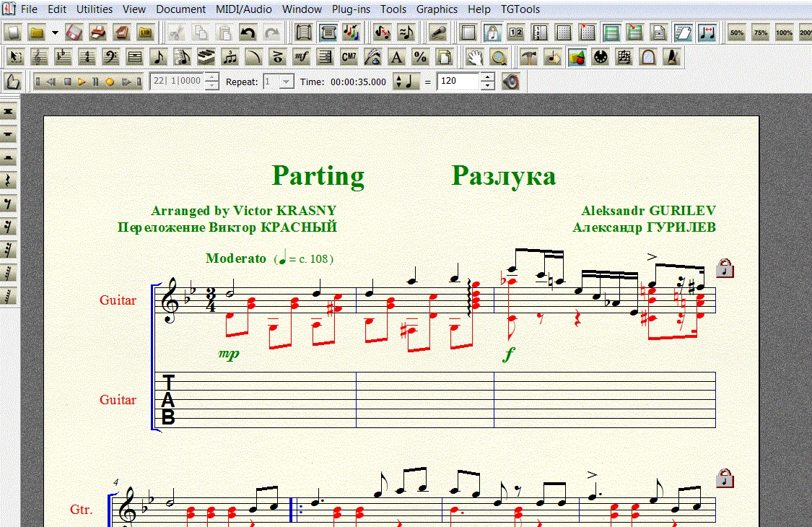Switch to Scroll View icon
Screen dimensions: 812x527
point(328,33)
